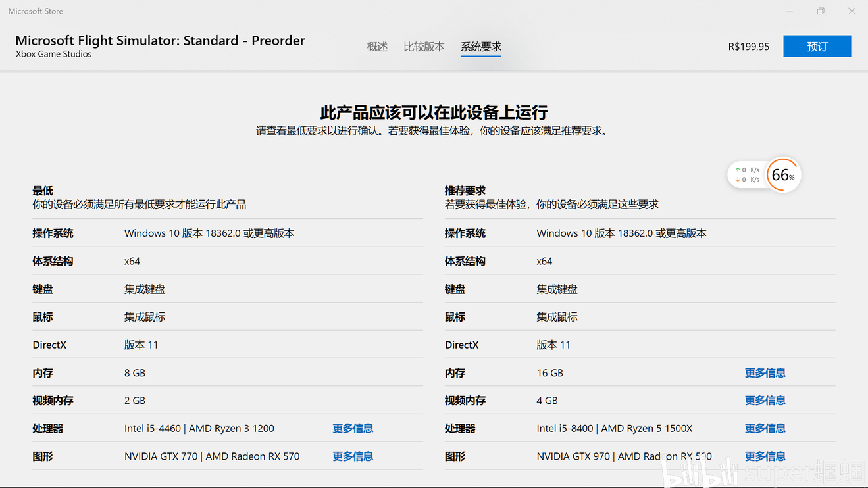Screen dimensions: 868x488
Task: Restore the Microsoft Store window size
Action: coord(821,11)
